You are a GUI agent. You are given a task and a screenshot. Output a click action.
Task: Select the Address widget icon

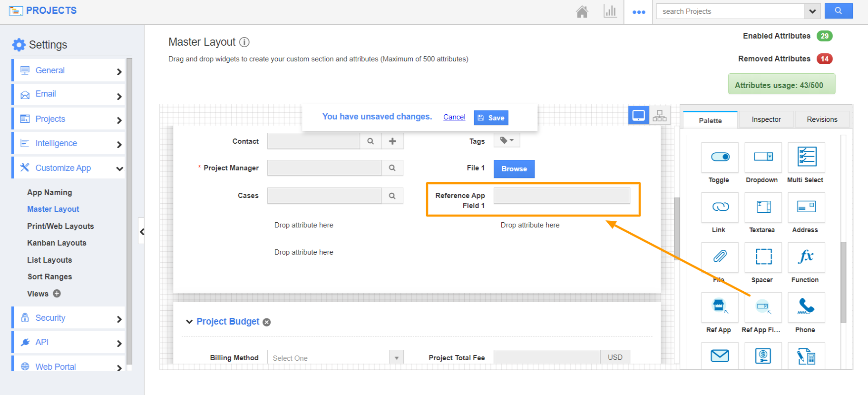(x=806, y=207)
